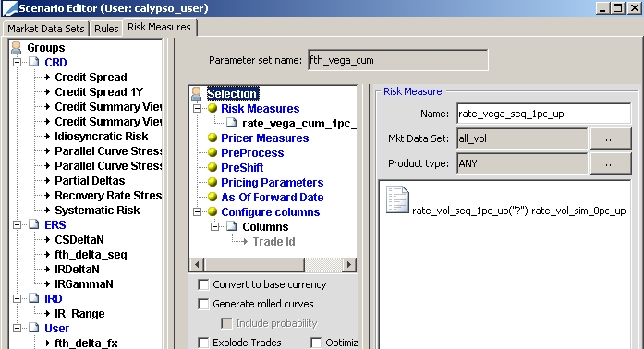Image resolution: width=644 pixels, height=349 pixels.
Task: Select the Pricer Measures node
Action: click(x=265, y=138)
